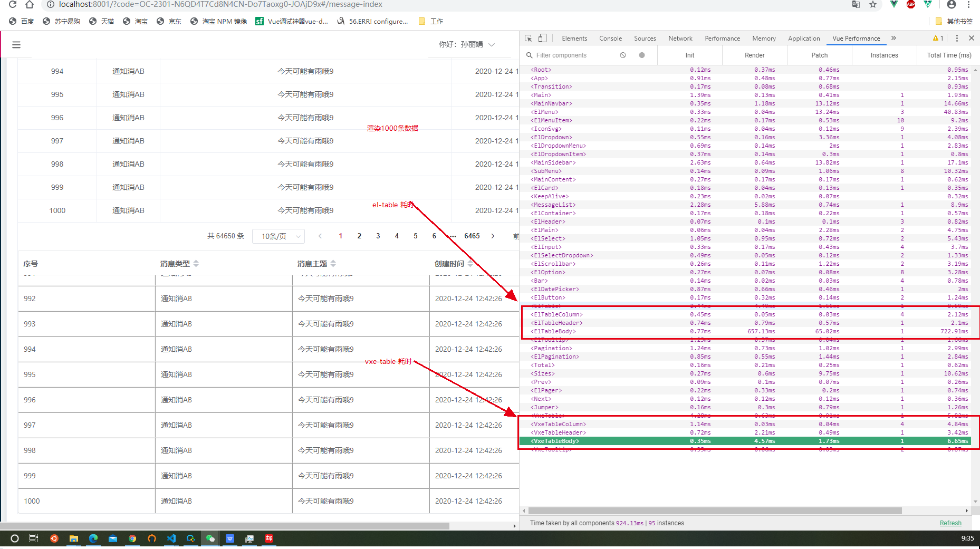This screenshot has width=980, height=549.
Task: Open the ABP ad blocker extension
Action: tap(911, 4)
